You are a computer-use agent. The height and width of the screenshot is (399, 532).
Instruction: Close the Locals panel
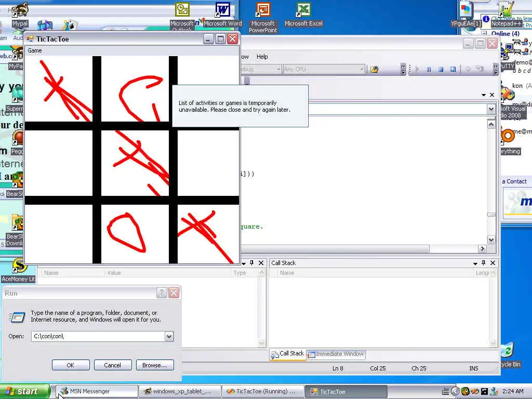(261, 263)
